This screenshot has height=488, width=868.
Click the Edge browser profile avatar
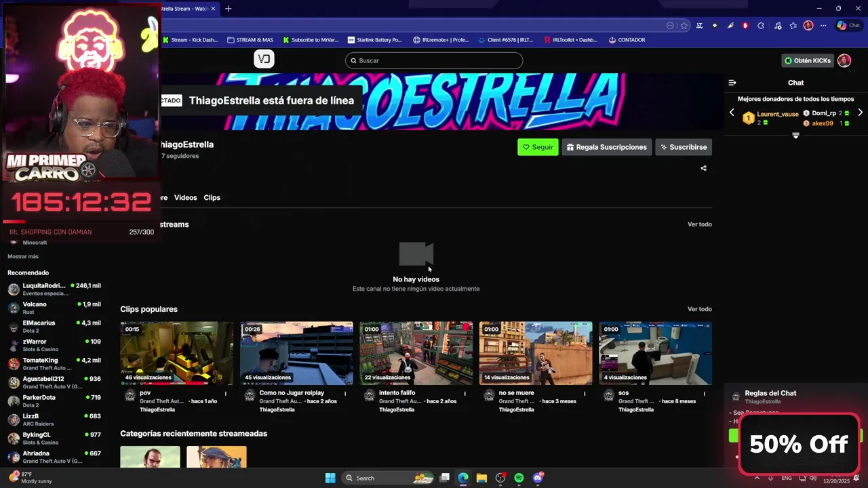(808, 26)
